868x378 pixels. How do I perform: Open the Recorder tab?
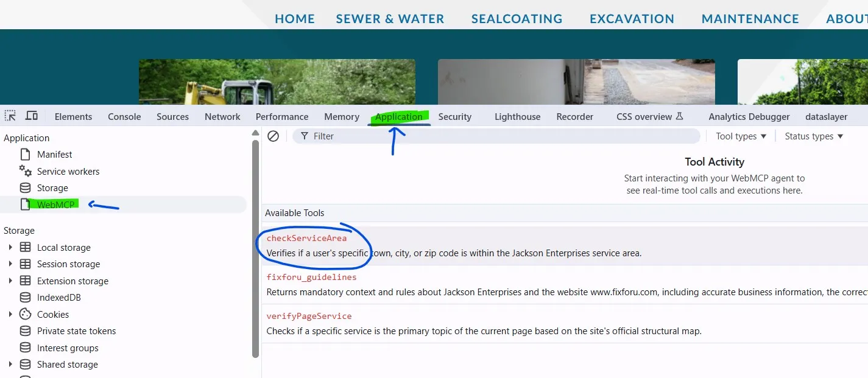pyautogui.click(x=574, y=117)
